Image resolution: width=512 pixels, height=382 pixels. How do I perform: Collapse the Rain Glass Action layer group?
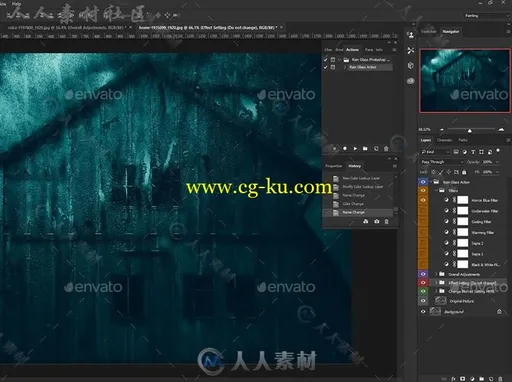coord(431,182)
